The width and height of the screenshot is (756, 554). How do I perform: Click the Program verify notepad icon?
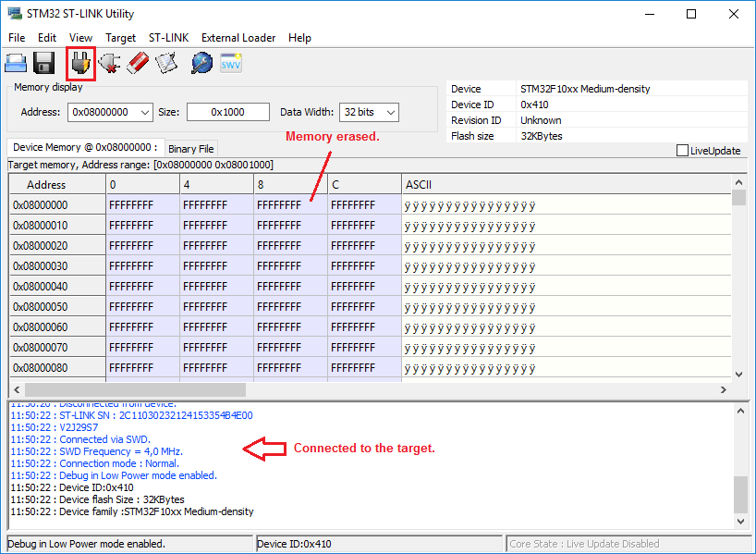(166, 63)
